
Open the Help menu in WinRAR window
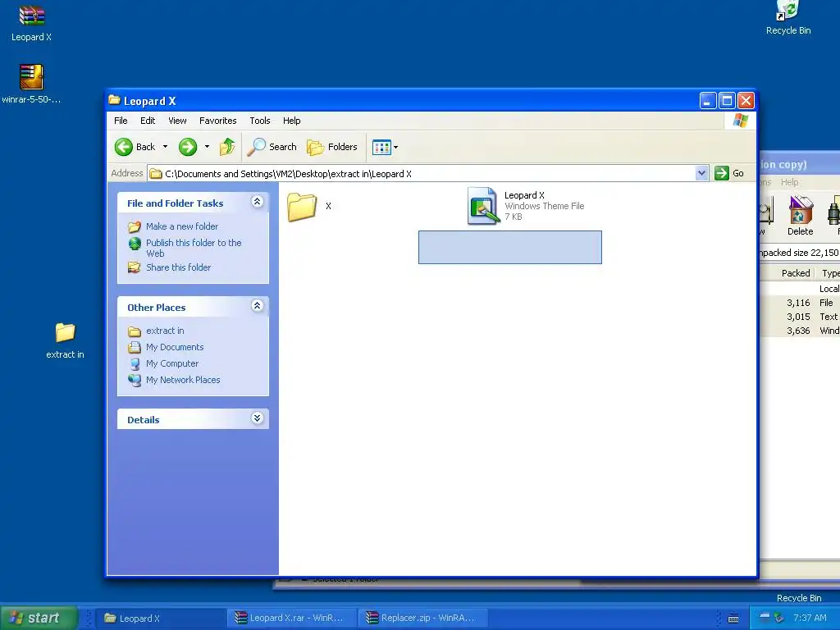(789, 182)
